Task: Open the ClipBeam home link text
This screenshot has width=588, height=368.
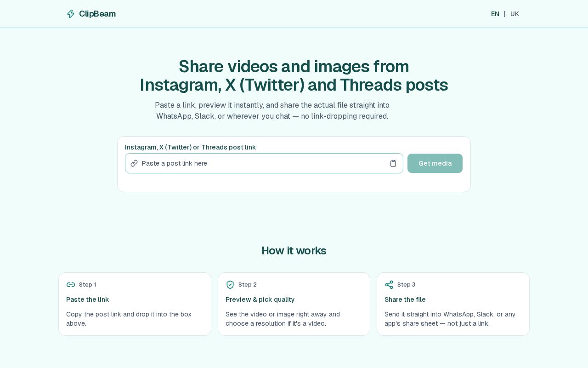Action: point(97,14)
